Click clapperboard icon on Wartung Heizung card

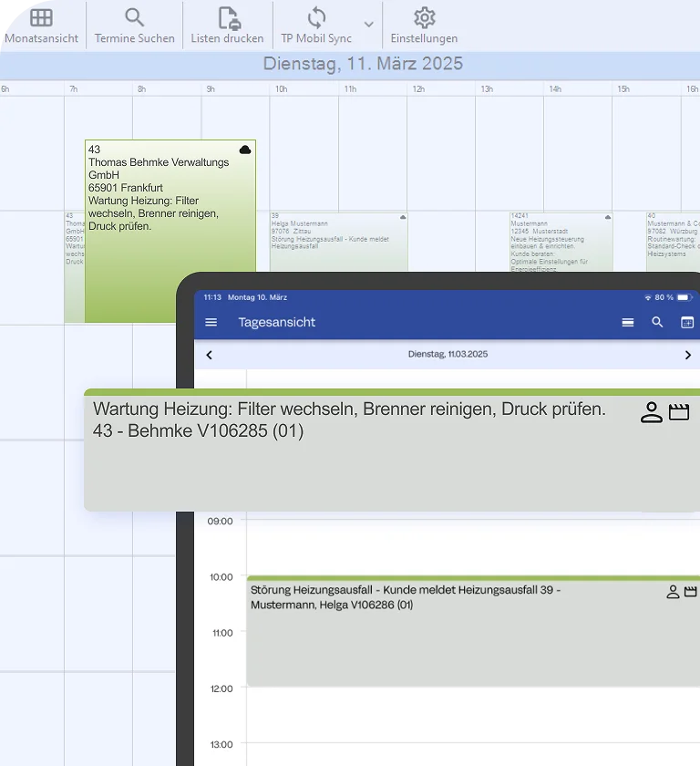[x=678, y=412]
